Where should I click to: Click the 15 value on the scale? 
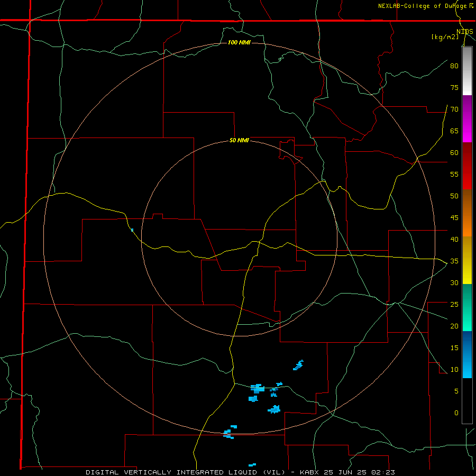click(x=454, y=347)
